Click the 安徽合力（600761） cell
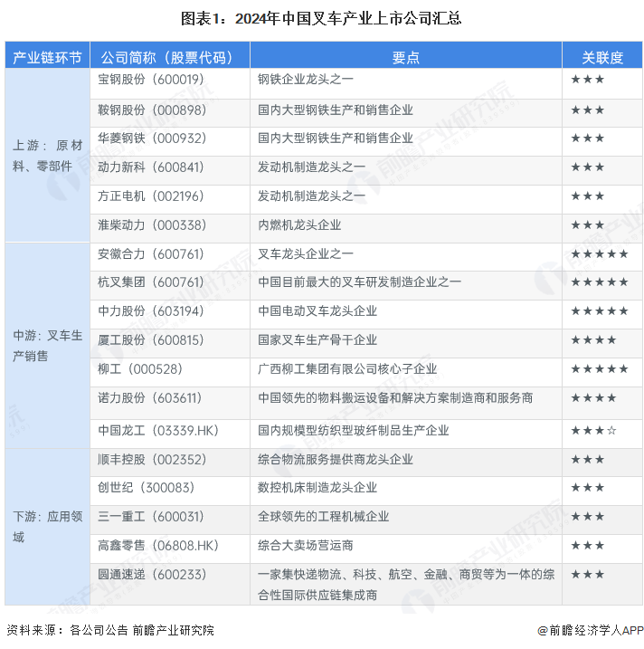Screen dimensions: 644x649 point(170,257)
